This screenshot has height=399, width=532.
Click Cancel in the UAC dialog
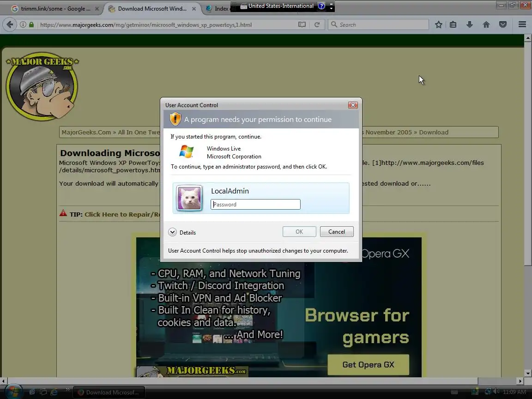(x=337, y=232)
